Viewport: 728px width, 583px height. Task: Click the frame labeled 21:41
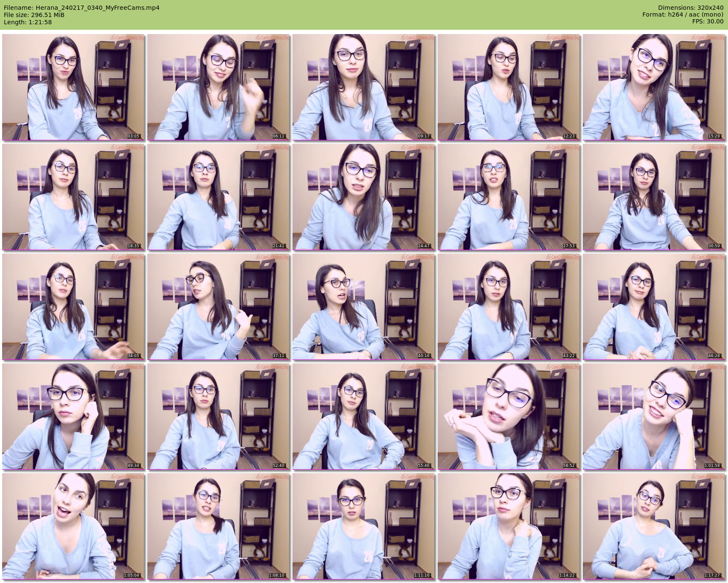tap(218, 197)
